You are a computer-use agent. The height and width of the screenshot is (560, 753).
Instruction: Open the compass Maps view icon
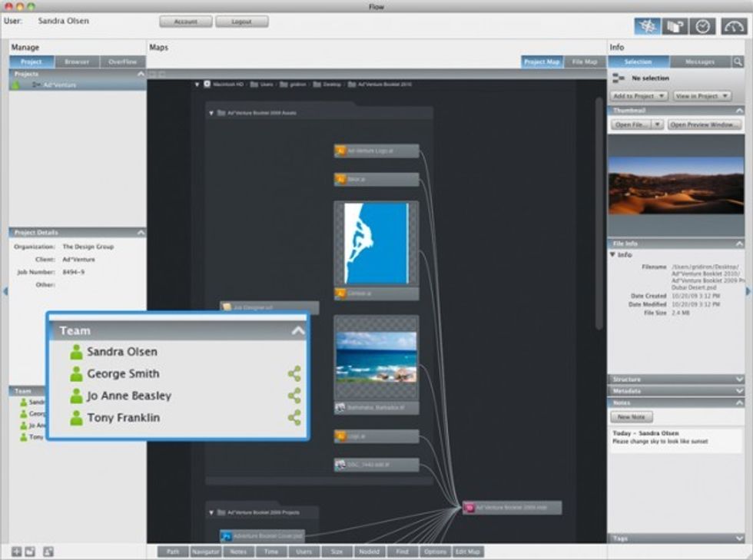pyautogui.click(x=647, y=26)
